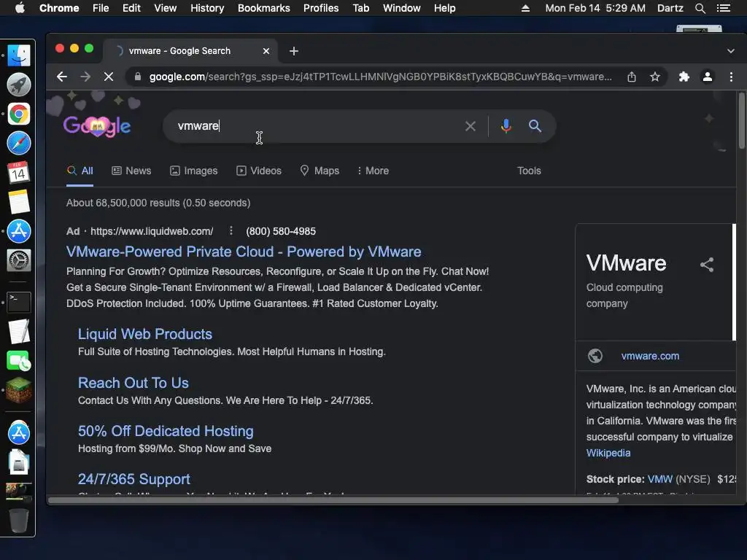Image resolution: width=747 pixels, height=560 pixels.
Task: Submit search with magnifier icon
Action: click(x=535, y=126)
